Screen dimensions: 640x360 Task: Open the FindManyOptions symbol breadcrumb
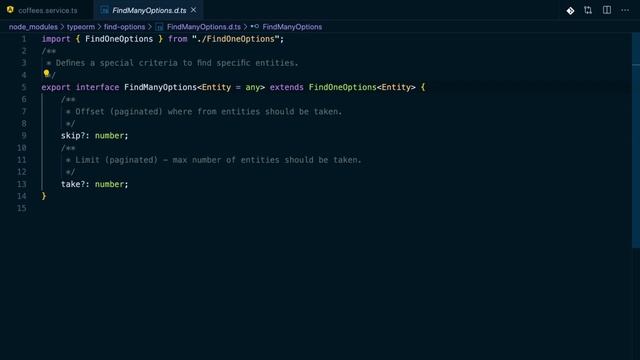pos(292,27)
